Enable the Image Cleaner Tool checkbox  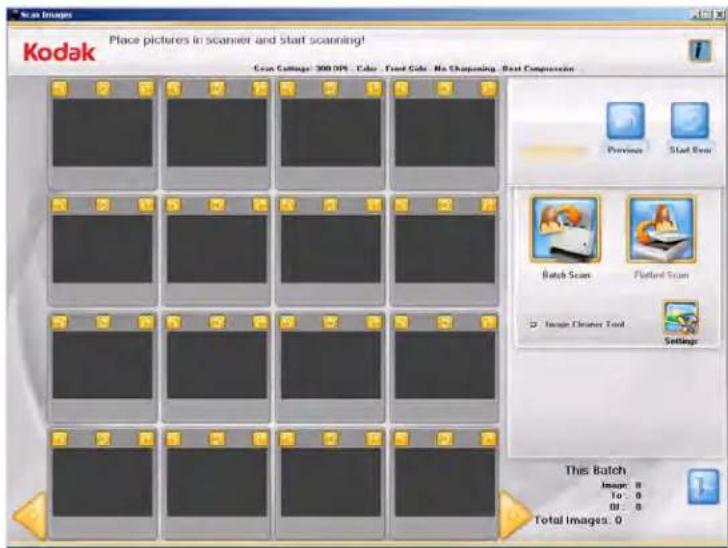click(x=533, y=325)
